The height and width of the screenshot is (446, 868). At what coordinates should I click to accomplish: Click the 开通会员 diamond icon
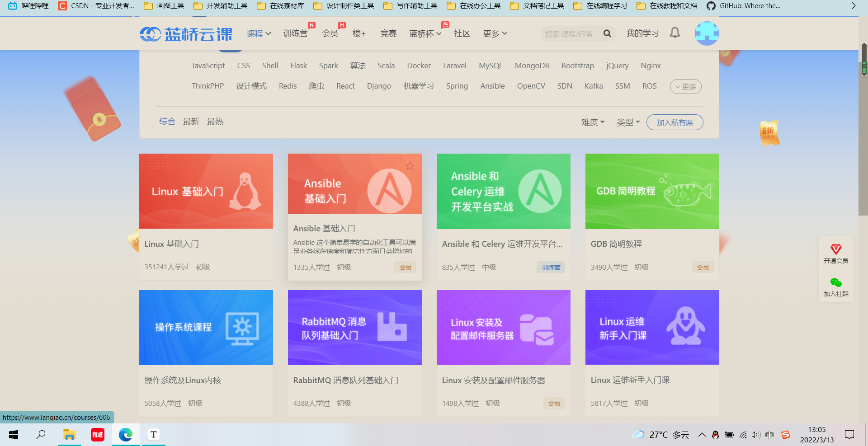point(836,249)
